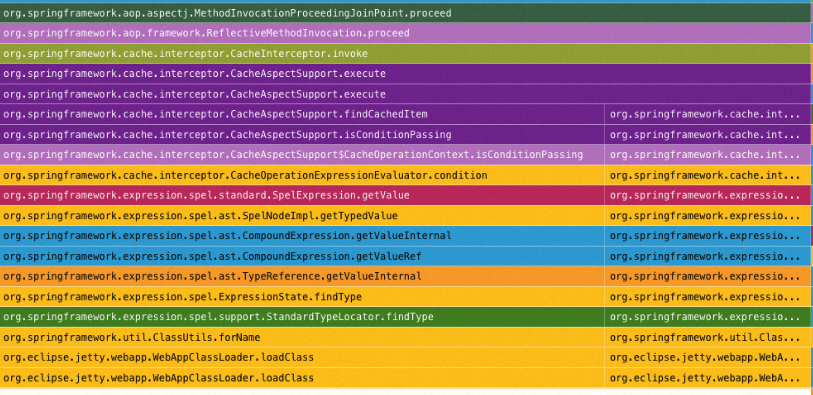
Task: Click the CacheAspectSupport$CacheOperationContext.isConditionPassing frame
Action: [x=302, y=155]
